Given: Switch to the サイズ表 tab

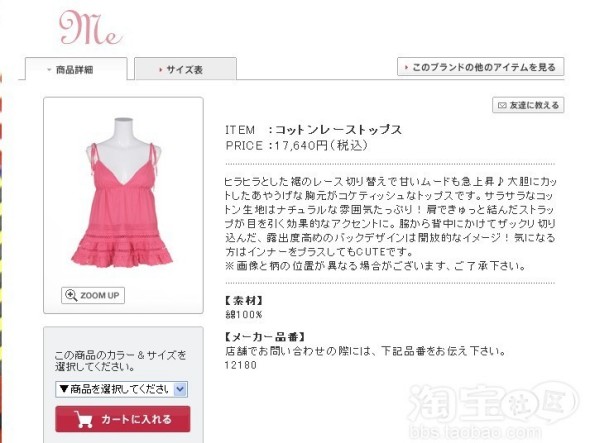Looking at the screenshot, I should pyautogui.click(x=186, y=69).
